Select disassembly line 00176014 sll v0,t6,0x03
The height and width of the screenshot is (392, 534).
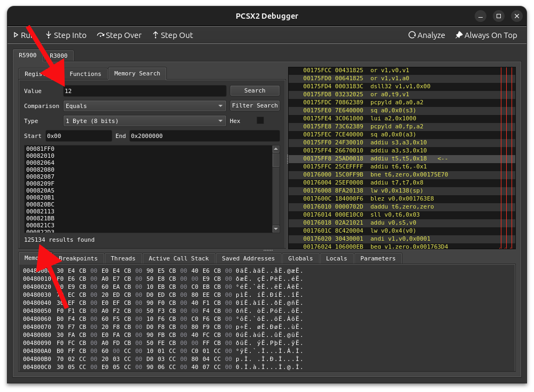tap(402, 215)
